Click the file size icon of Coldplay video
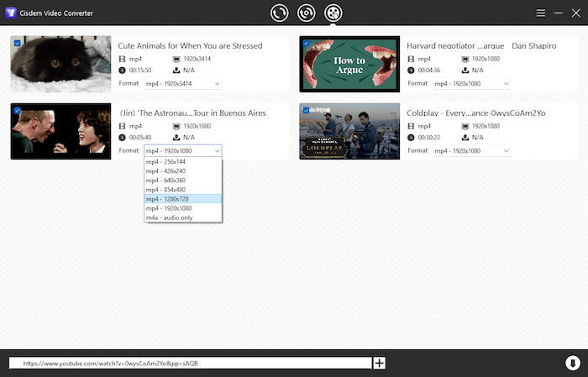588x377 pixels. 465,138
